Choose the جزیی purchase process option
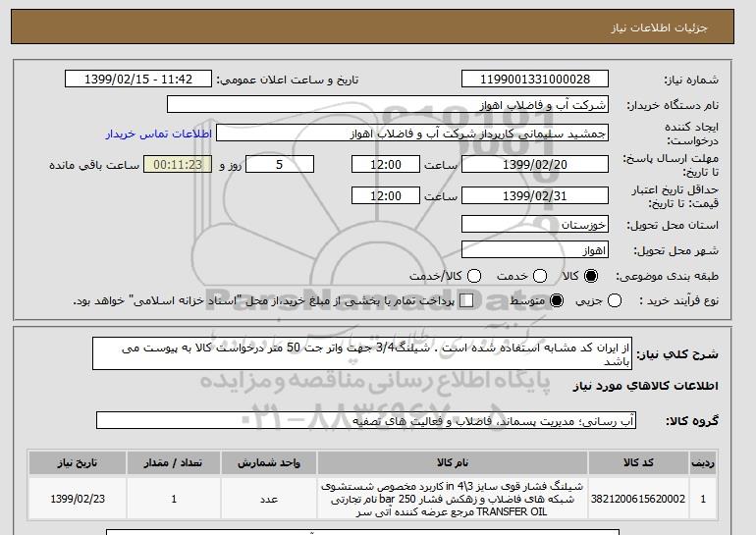 (x=615, y=300)
